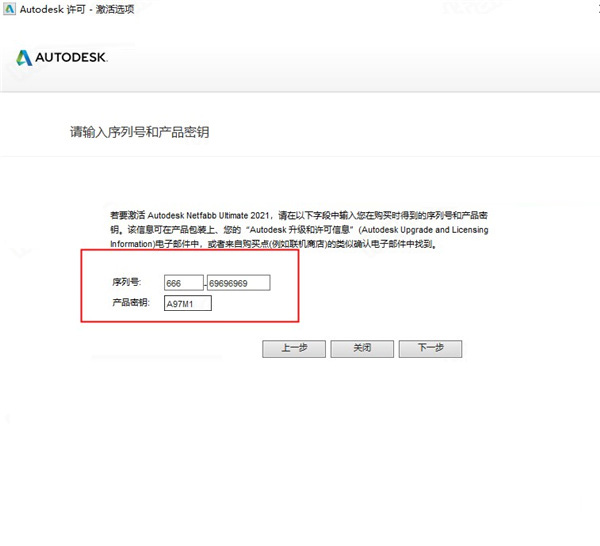Click the serial number prefix field 666
Viewport: 600px width, 546px height.
click(x=184, y=283)
